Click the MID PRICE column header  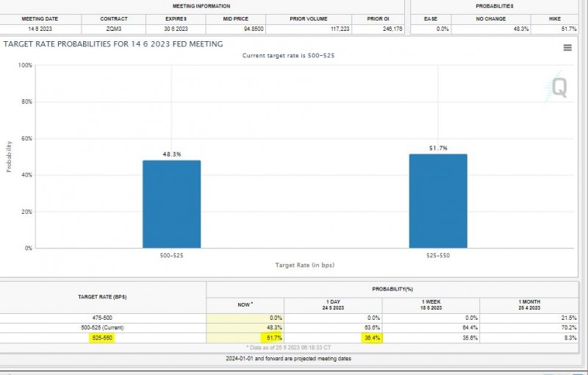(235, 19)
